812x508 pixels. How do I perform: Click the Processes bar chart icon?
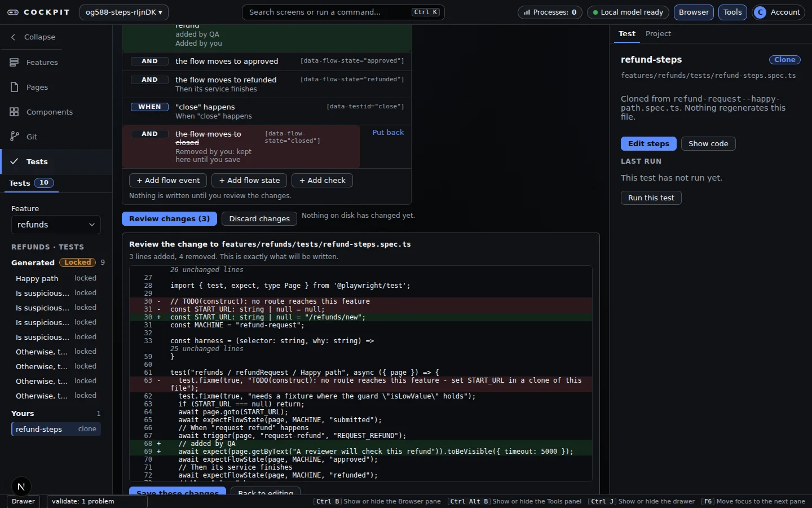[x=527, y=12]
